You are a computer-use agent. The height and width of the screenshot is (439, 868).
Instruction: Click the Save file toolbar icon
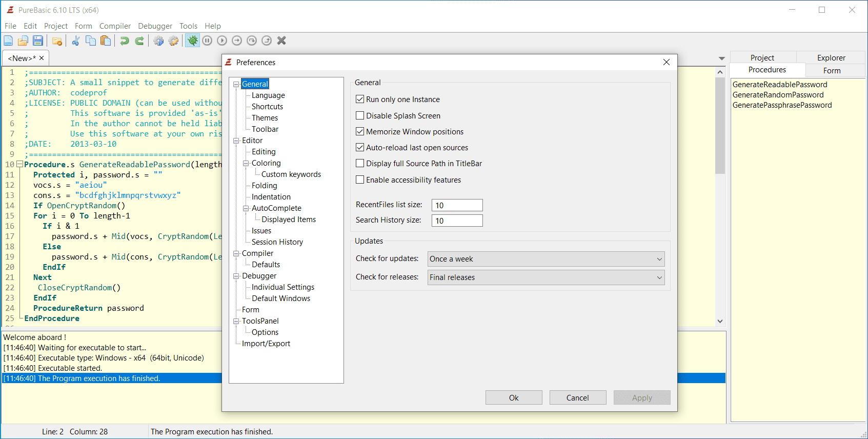click(x=38, y=41)
